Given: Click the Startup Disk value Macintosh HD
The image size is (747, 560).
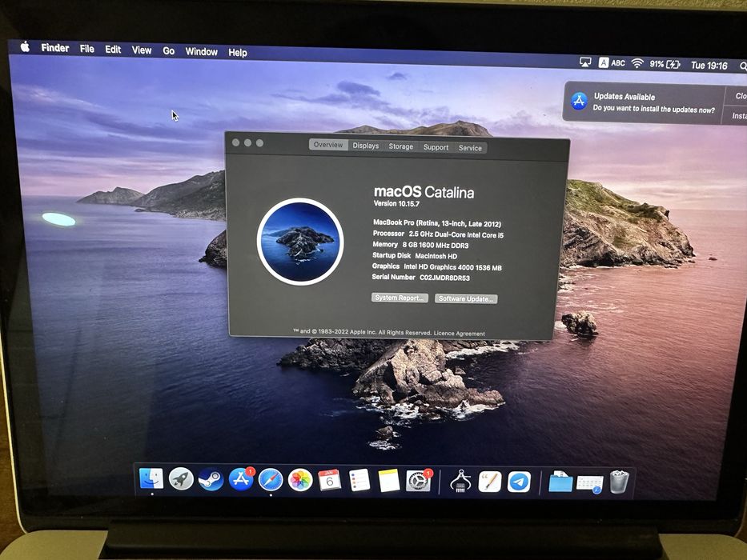Looking at the screenshot, I should click(436, 256).
